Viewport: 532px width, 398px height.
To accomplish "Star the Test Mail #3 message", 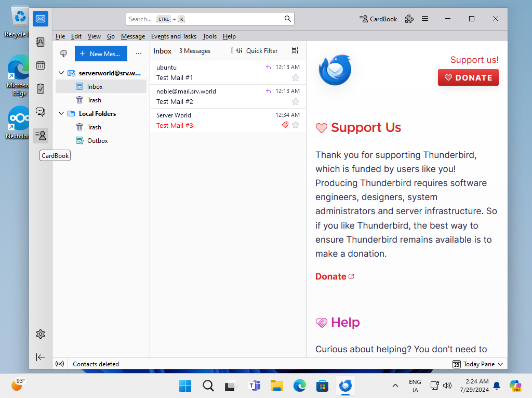I will coord(296,125).
